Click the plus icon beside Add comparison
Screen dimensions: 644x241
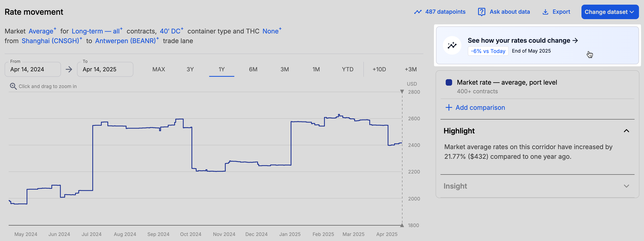click(449, 107)
